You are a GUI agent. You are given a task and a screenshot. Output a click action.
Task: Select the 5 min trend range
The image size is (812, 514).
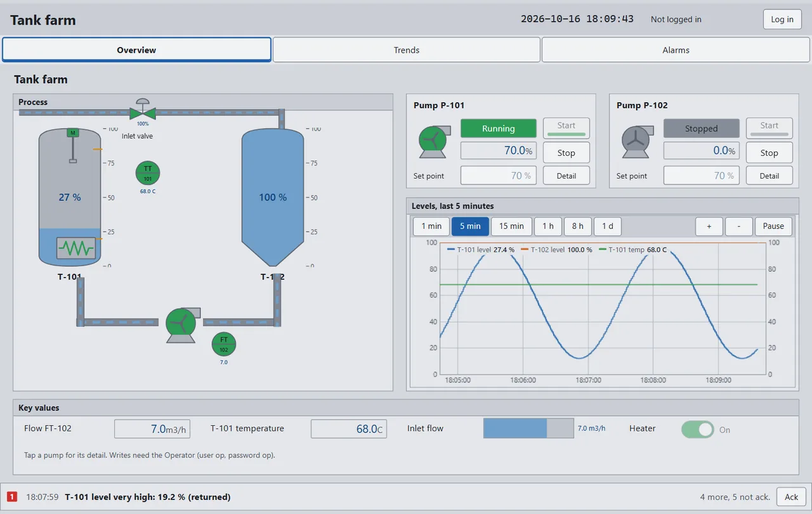(470, 226)
